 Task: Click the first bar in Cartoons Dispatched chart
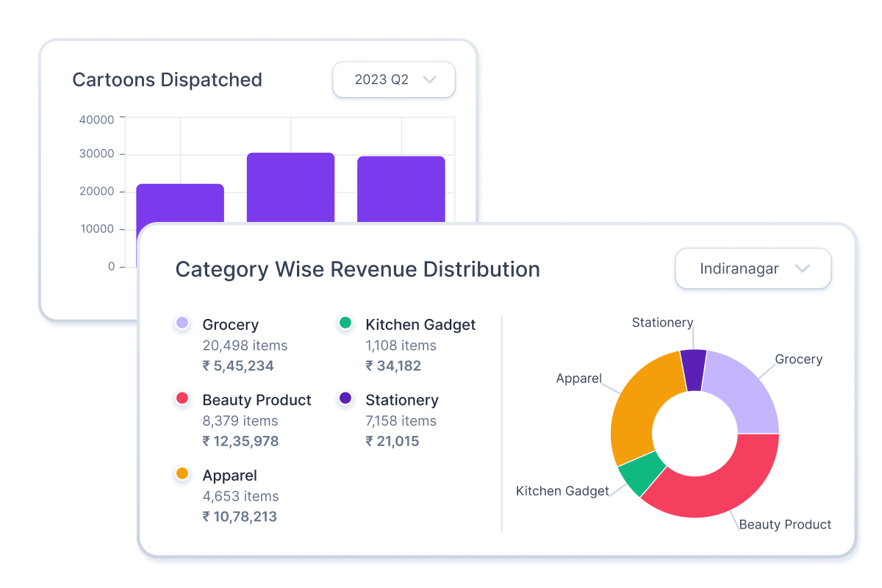pos(180,203)
